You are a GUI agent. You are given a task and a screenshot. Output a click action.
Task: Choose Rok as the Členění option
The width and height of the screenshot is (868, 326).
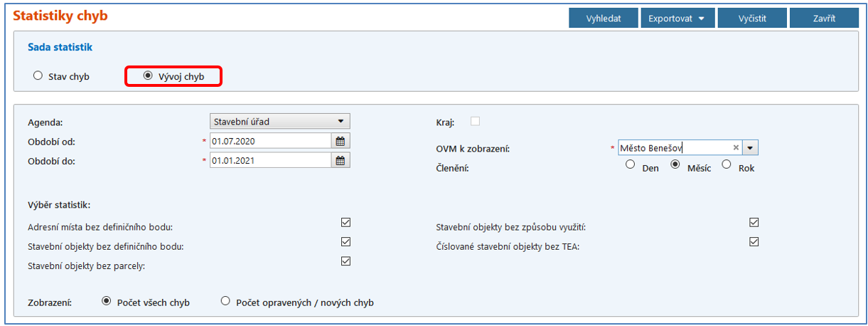727,164
